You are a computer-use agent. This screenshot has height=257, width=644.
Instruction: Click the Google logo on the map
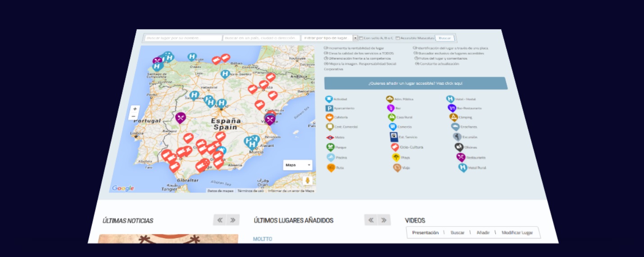click(x=123, y=188)
